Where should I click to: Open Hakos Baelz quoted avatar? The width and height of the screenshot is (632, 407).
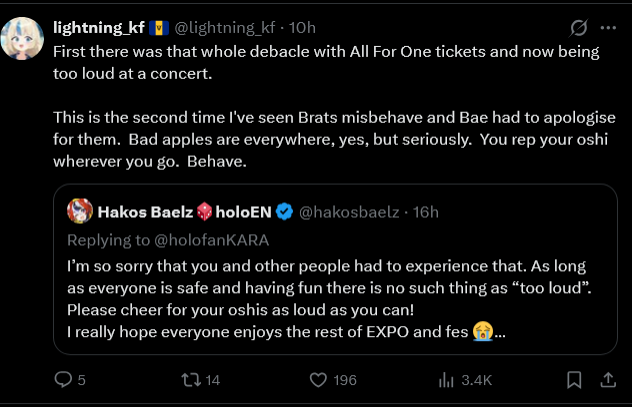tap(80, 211)
